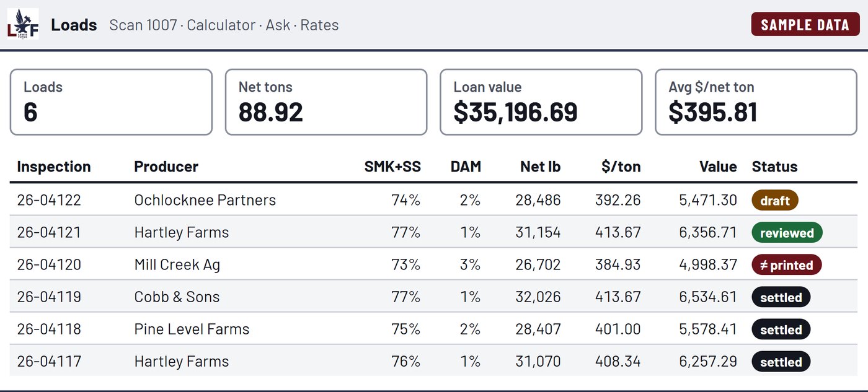Open inspection 26-04122

pos(49,200)
